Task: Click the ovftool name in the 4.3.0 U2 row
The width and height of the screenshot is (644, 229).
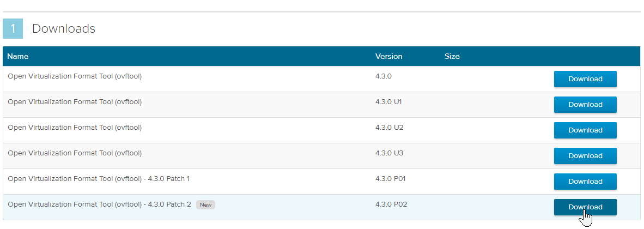Action: [x=75, y=128]
